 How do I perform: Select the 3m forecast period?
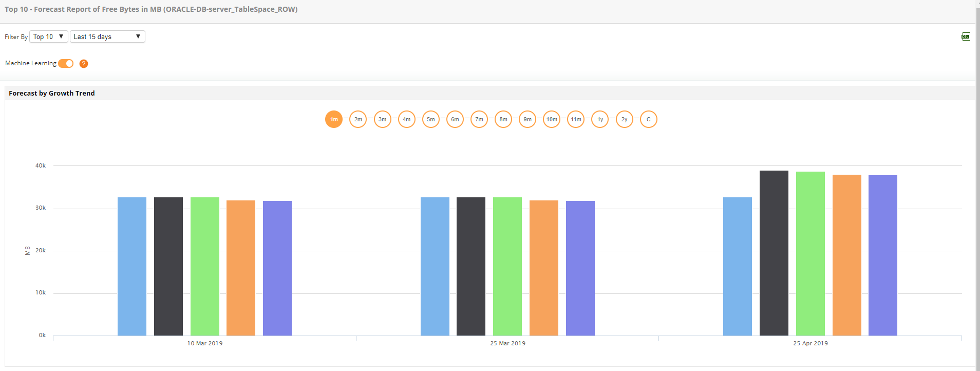click(x=382, y=119)
